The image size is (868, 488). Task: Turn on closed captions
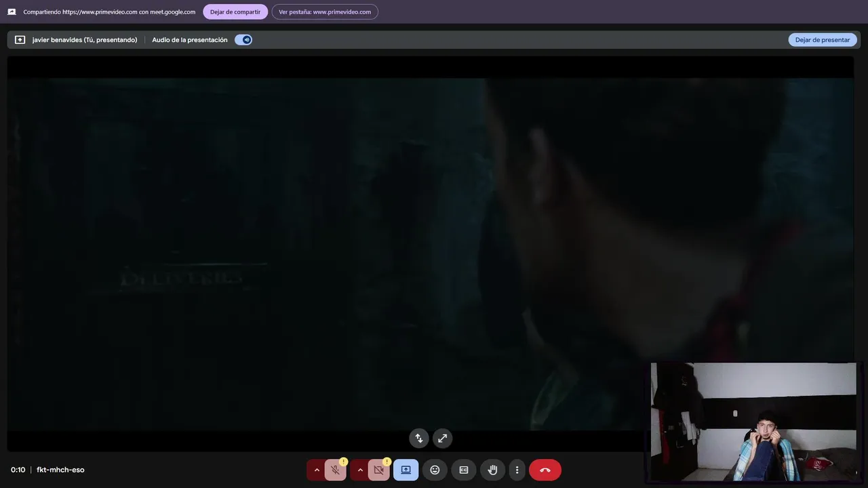(x=464, y=470)
